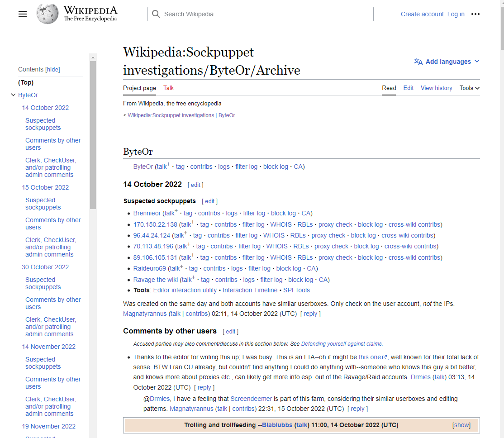
Task: Reply to Drmies's 03:13 comment
Action: (204, 387)
